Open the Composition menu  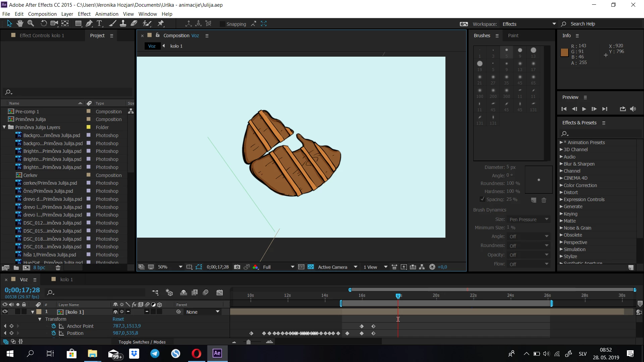pos(42,14)
